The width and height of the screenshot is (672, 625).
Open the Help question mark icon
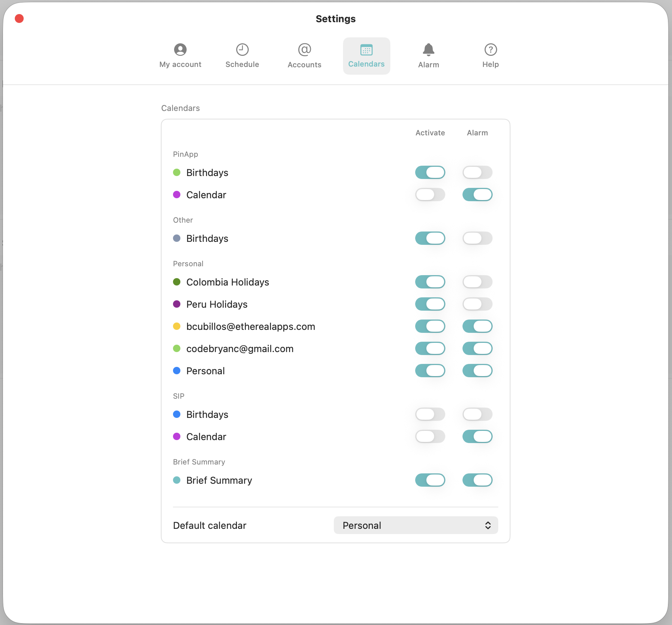(491, 50)
